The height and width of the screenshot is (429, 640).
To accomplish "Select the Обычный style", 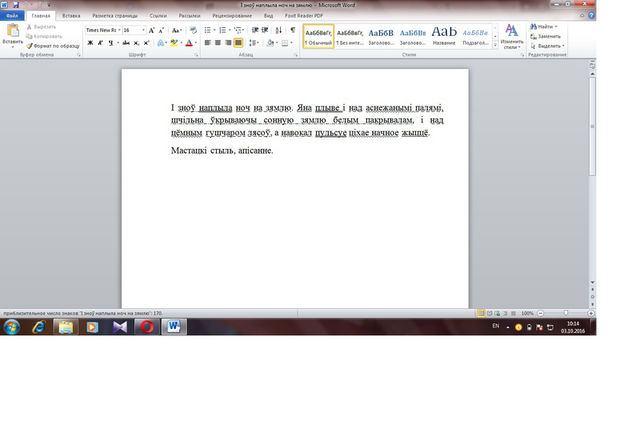I will [318, 36].
